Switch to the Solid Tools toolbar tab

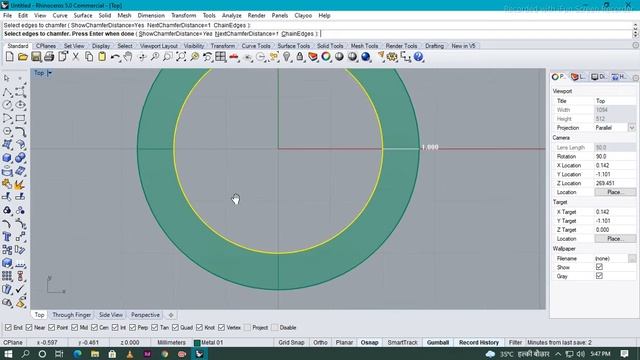point(330,46)
